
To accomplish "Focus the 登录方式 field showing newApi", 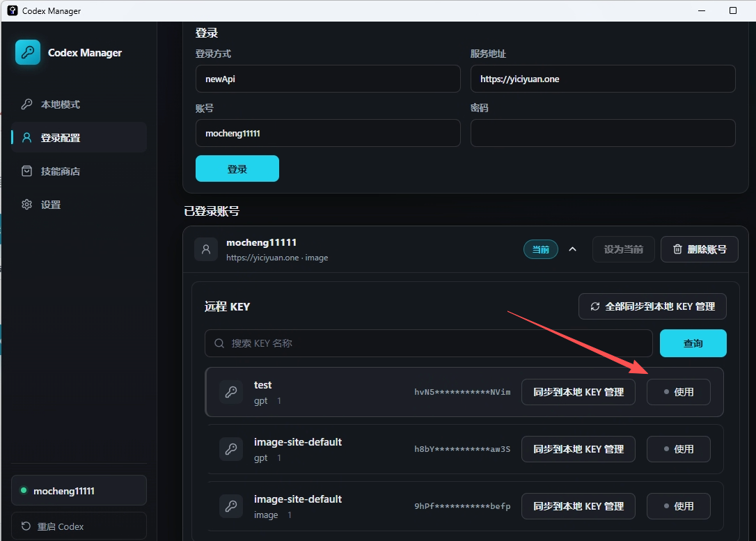I will coord(328,79).
